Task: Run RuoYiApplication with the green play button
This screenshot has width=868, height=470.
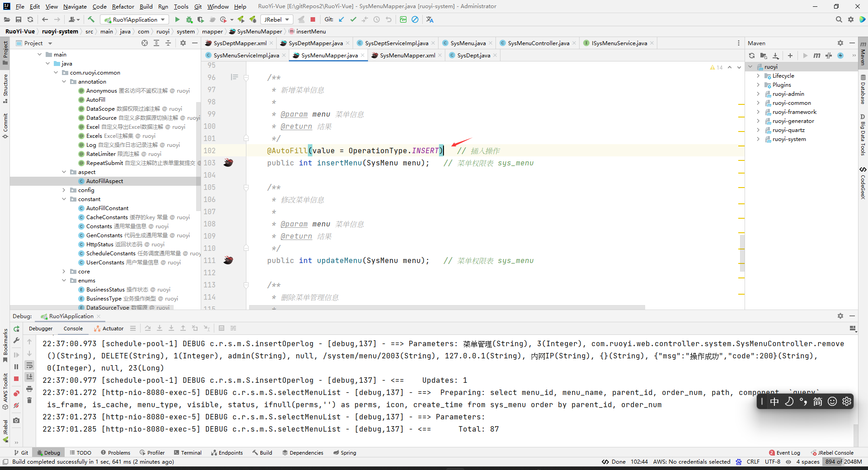Action: [x=177, y=19]
